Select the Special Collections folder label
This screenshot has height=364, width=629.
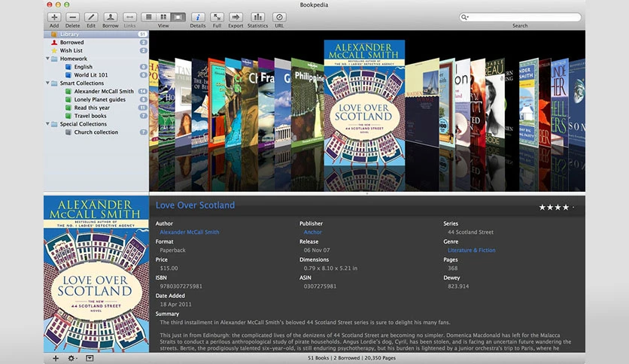coord(84,124)
